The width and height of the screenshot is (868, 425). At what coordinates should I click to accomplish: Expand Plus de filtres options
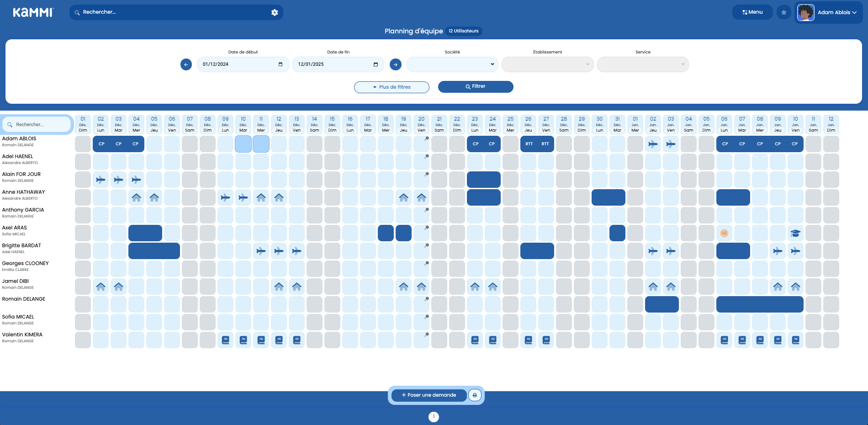[x=392, y=87]
